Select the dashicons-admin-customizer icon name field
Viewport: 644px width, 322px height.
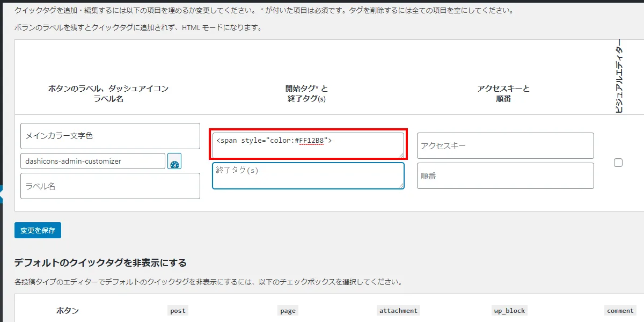tap(91, 160)
